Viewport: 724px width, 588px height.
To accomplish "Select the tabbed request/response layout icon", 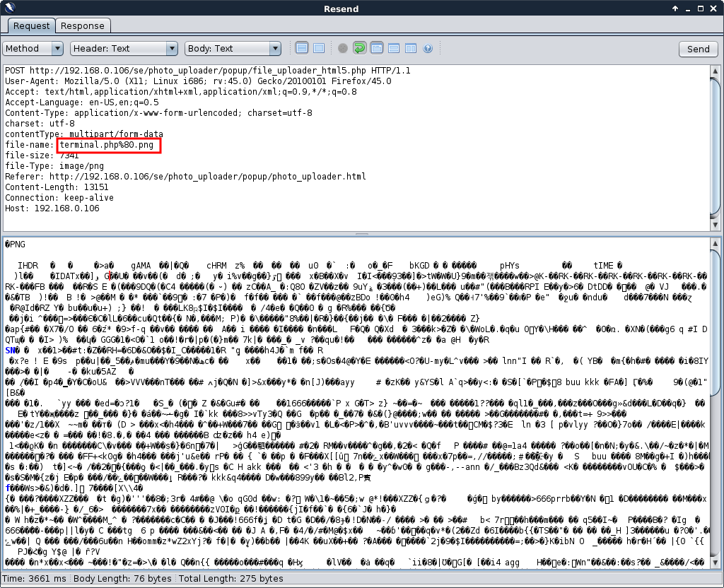I will click(x=377, y=48).
